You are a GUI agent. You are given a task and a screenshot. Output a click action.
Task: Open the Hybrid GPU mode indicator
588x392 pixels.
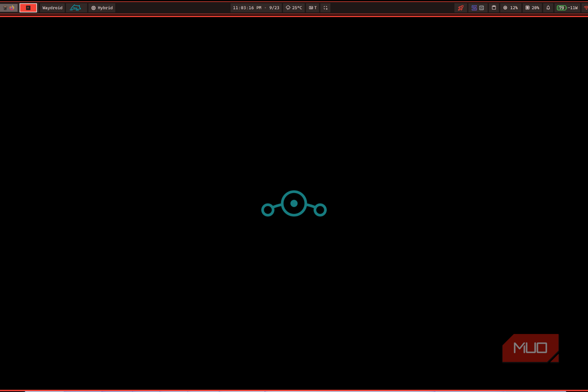click(x=102, y=8)
